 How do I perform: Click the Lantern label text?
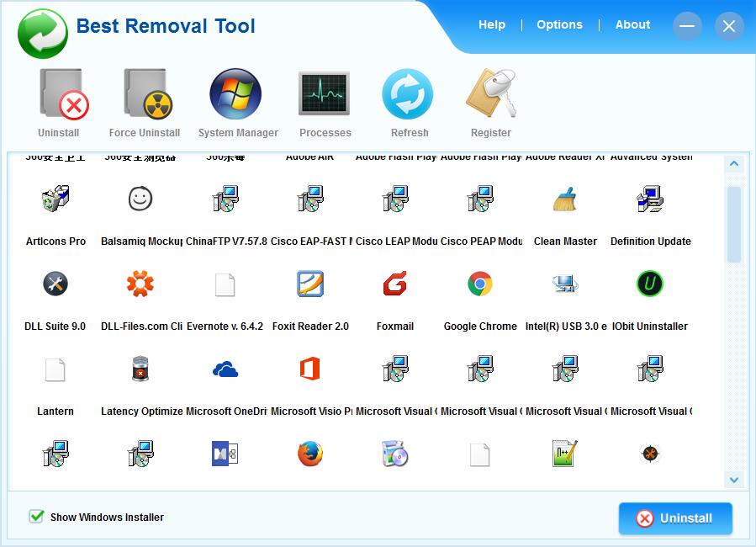point(55,412)
